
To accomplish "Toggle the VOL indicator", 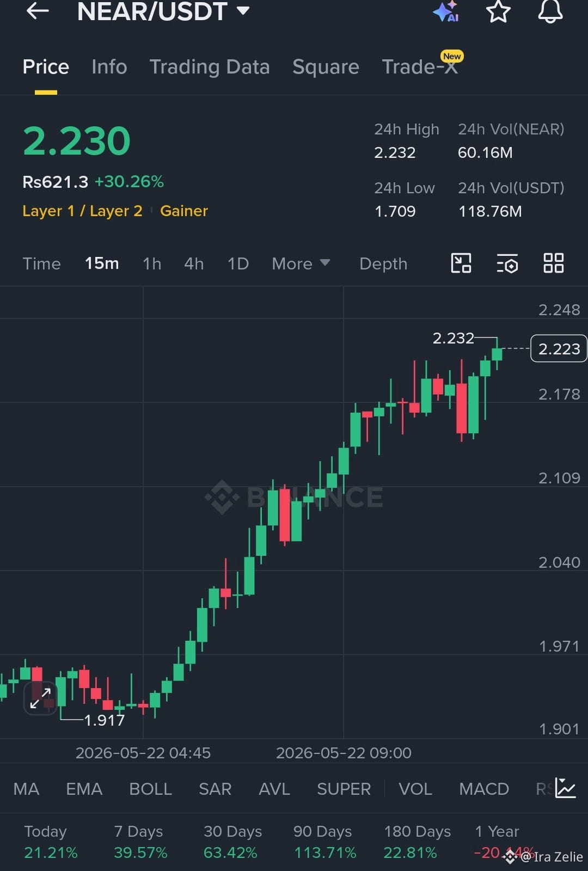I will [x=415, y=789].
